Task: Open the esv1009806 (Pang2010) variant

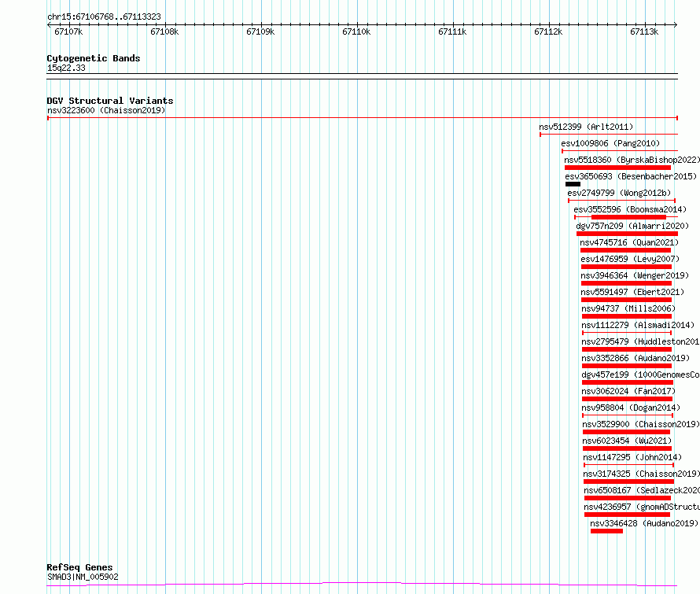Action: (610, 143)
